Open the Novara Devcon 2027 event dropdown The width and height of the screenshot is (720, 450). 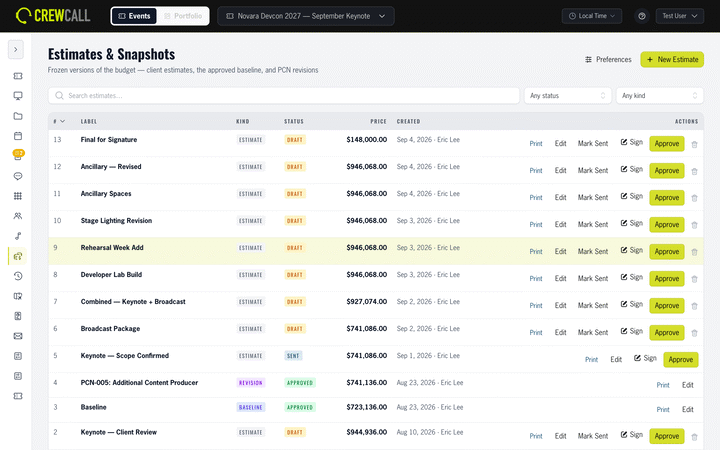pos(305,16)
